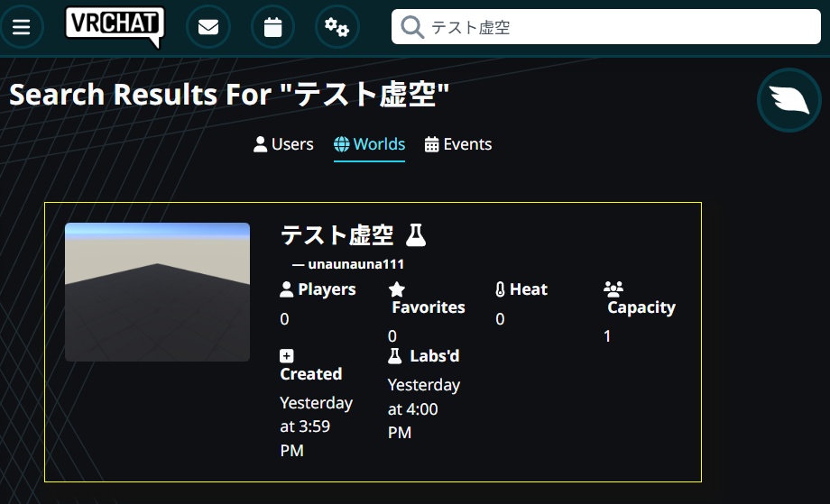This screenshot has height=504, width=830.
Task: Click the Players count label
Action: tap(326, 289)
